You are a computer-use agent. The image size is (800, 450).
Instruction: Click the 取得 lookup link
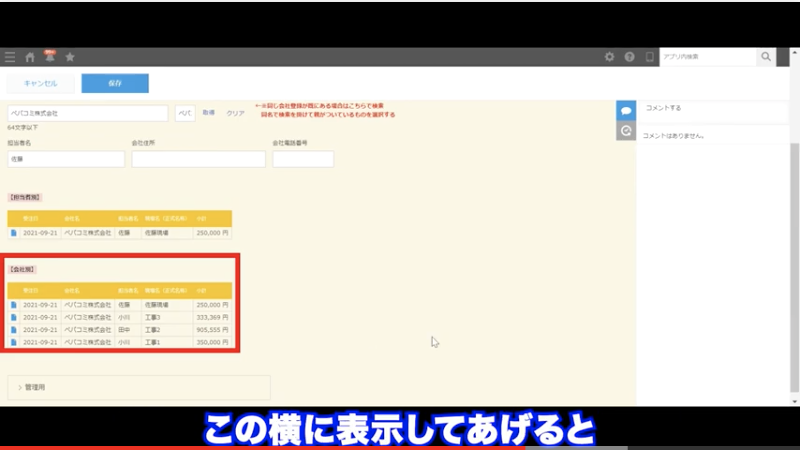point(209,113)
